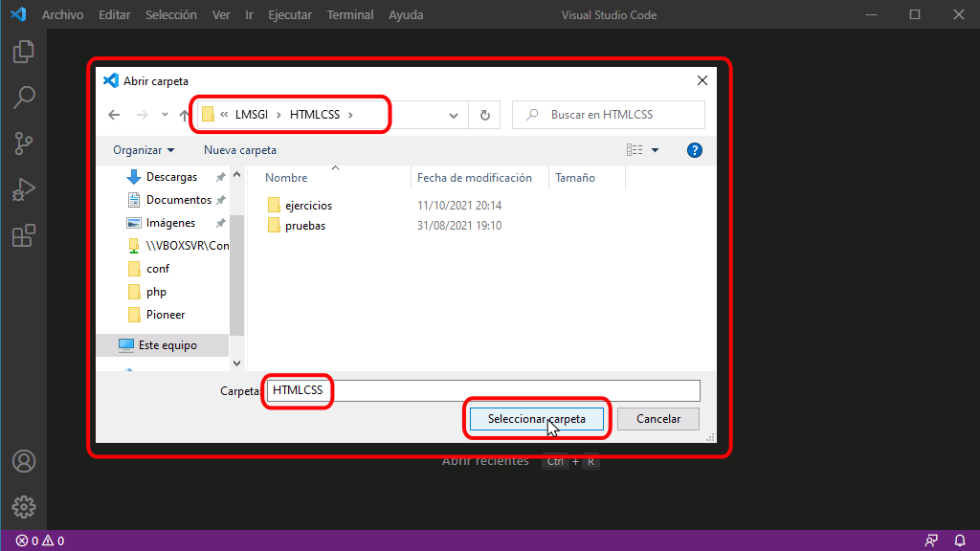Change the view layout icon
Screen dimensions: 980x551
point(635,150)
